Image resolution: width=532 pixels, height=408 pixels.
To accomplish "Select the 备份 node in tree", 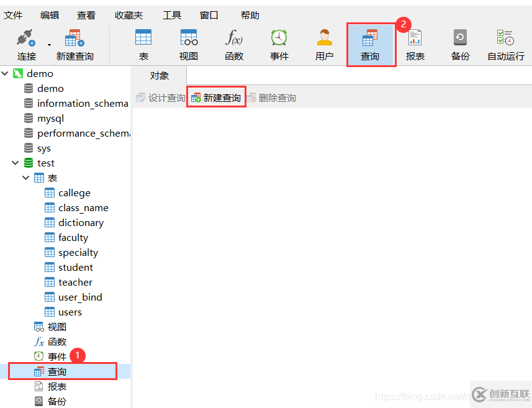I will pyautogui.click(x=50, y=402).
